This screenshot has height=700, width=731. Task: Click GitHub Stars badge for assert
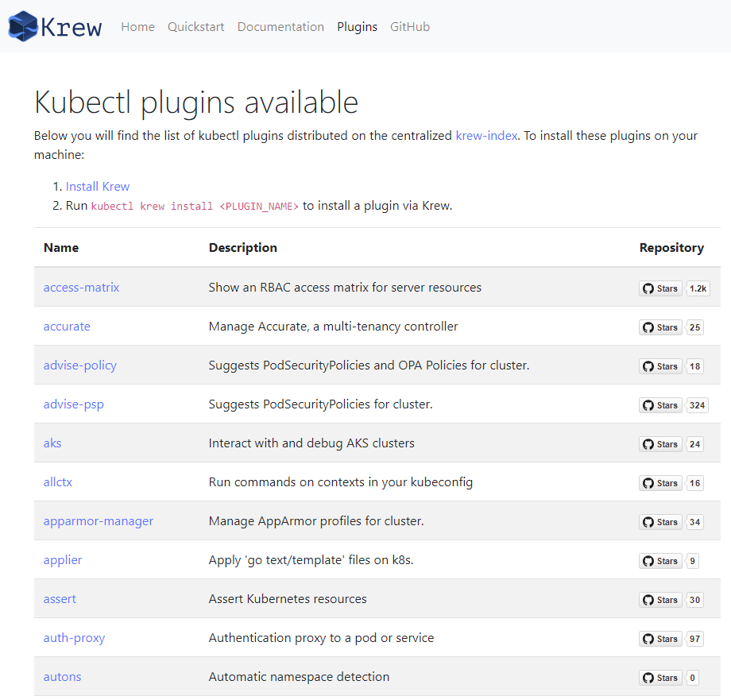660,600
